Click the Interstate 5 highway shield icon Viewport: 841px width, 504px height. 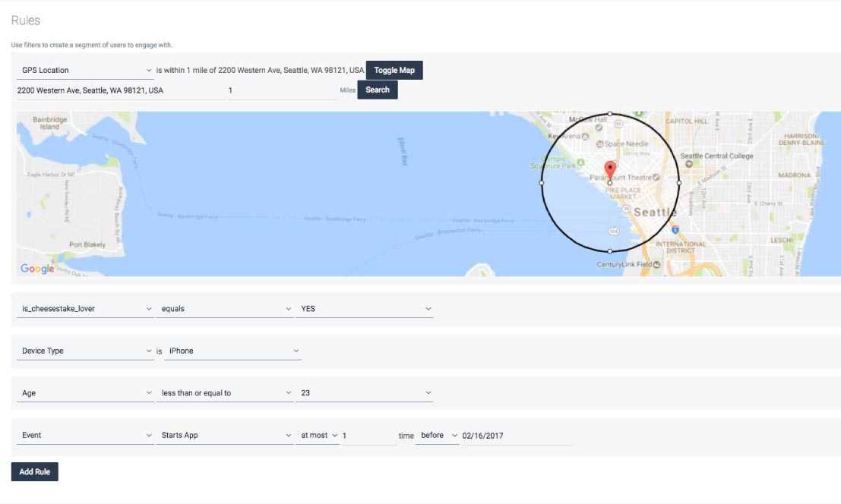[675, 231]
